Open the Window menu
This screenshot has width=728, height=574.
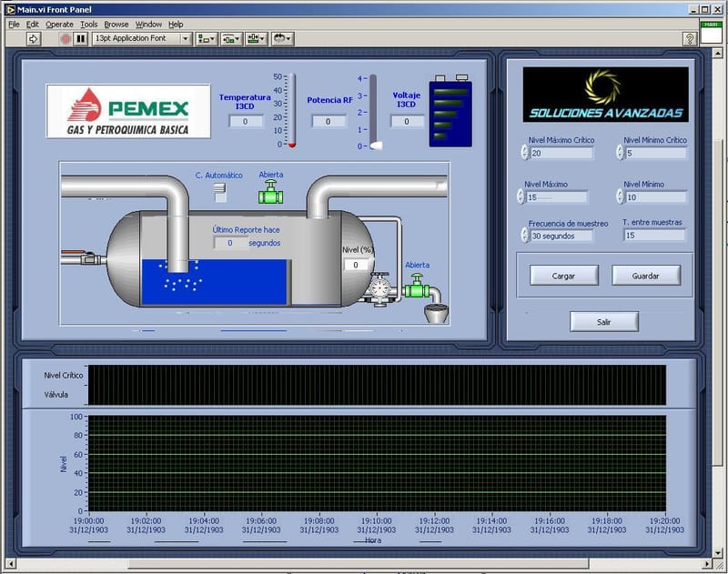pos(148,25)
